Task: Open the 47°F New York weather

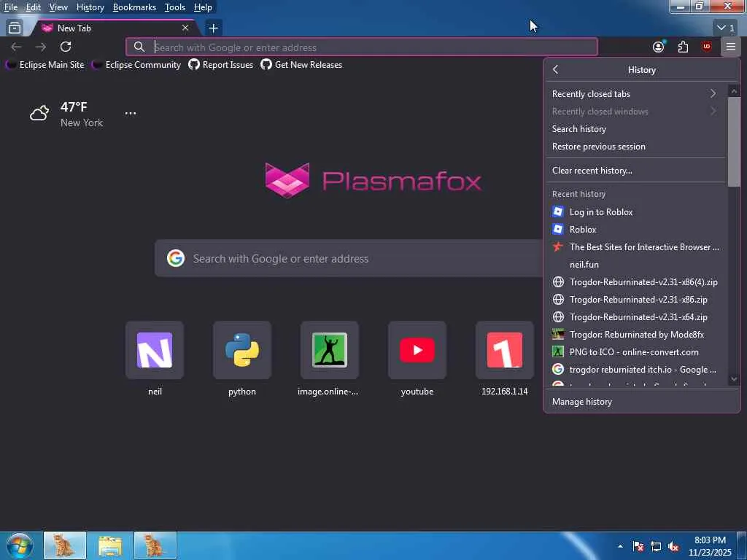Action: (x=66, y=114)
